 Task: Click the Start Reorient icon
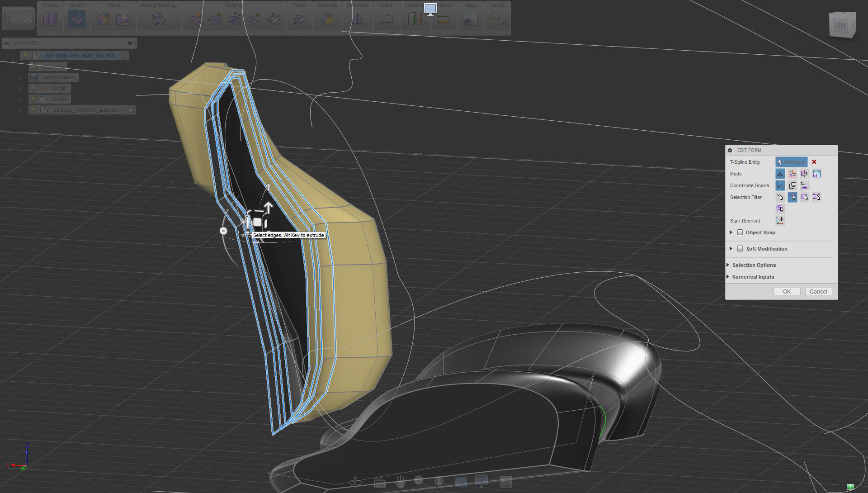[780, 221]
